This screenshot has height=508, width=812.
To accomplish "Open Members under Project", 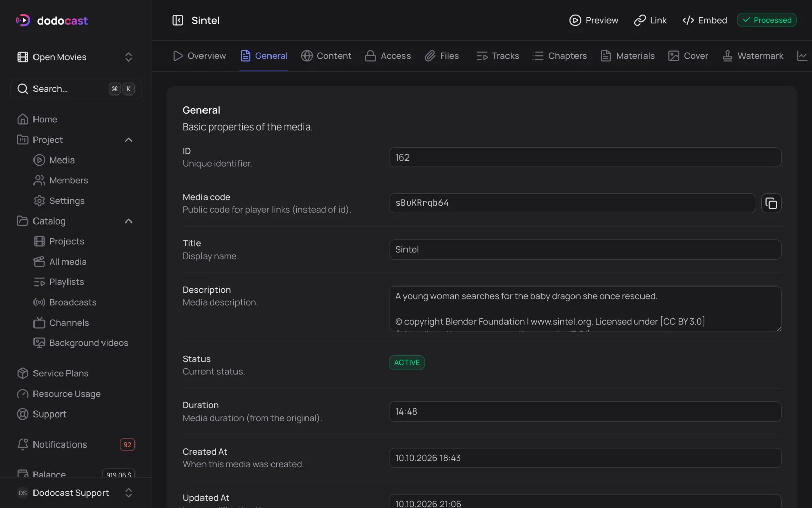I will (84, 180).
